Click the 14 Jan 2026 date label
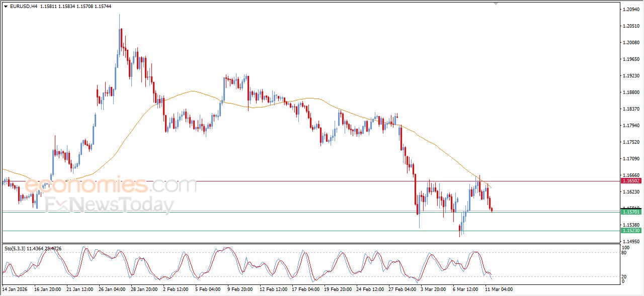 click(x=15, y=289)
